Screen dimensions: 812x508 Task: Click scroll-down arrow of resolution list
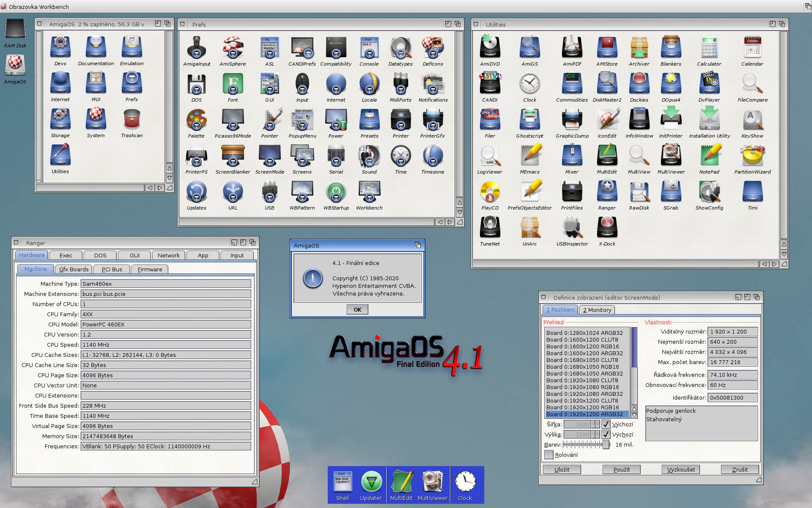point(634,415)
